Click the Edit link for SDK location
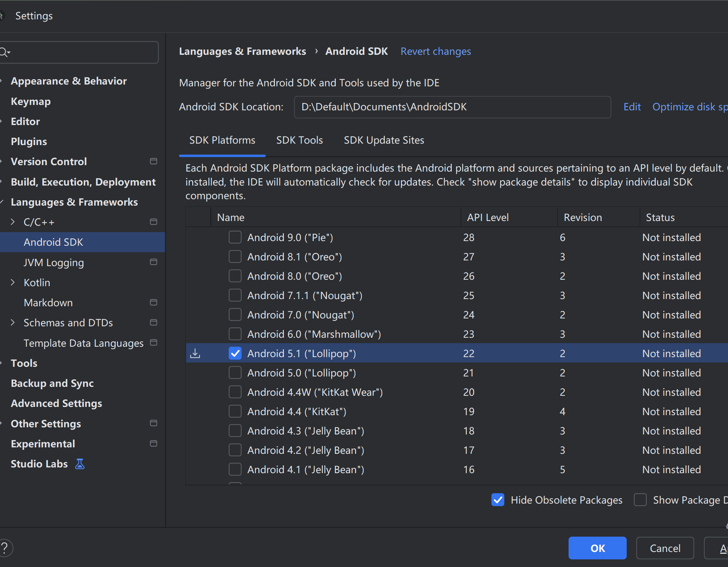Screen dimensions: 728x567 pyautogui.click(x=632, y=107)
